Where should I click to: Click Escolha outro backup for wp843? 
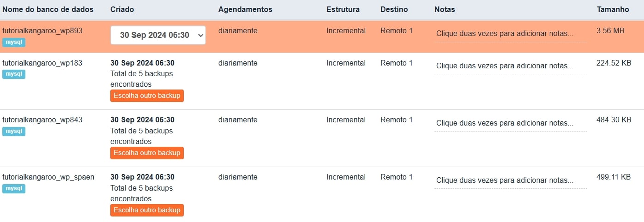click(x=147, y=153)
